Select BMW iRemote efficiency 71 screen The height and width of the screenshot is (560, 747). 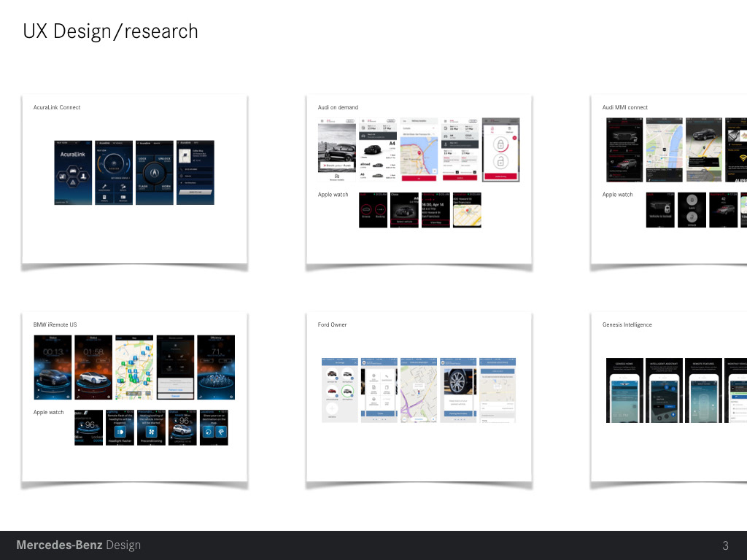click(216, 367)
